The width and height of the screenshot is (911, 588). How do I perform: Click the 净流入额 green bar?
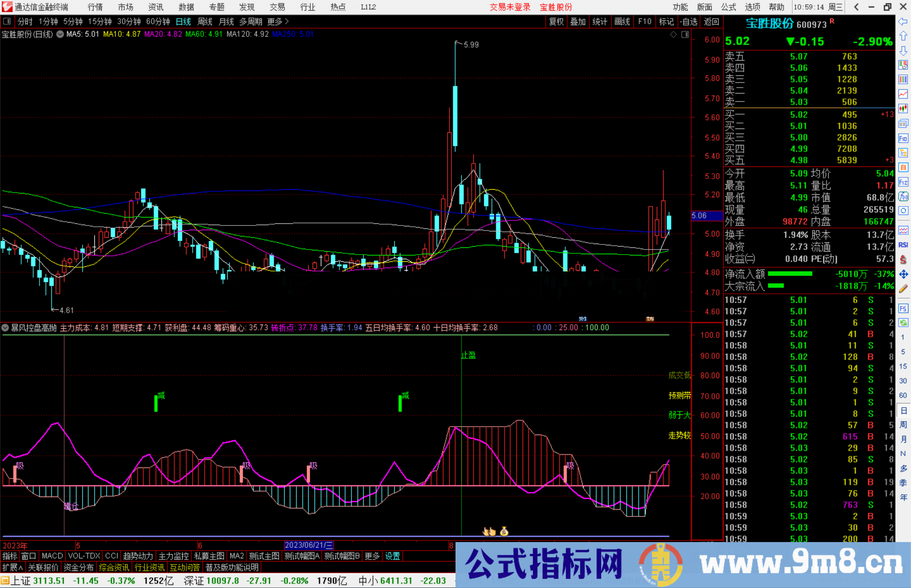click(790, 274)
